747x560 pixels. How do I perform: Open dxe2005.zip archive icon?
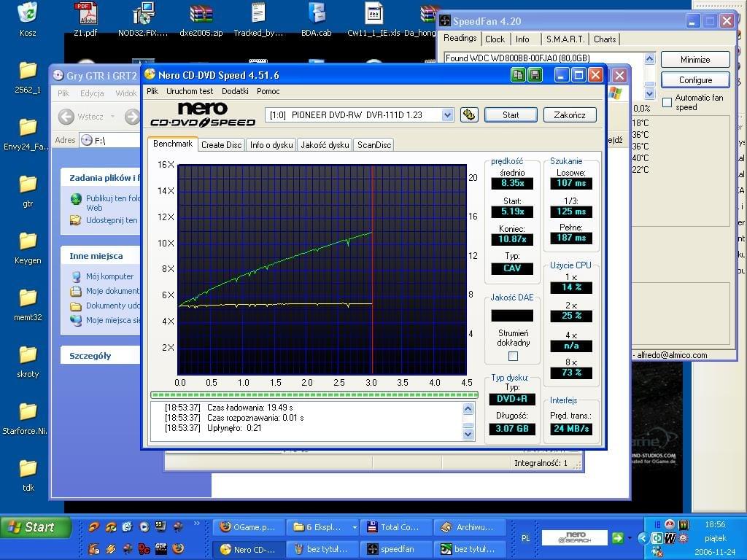[x=201, y=18]
